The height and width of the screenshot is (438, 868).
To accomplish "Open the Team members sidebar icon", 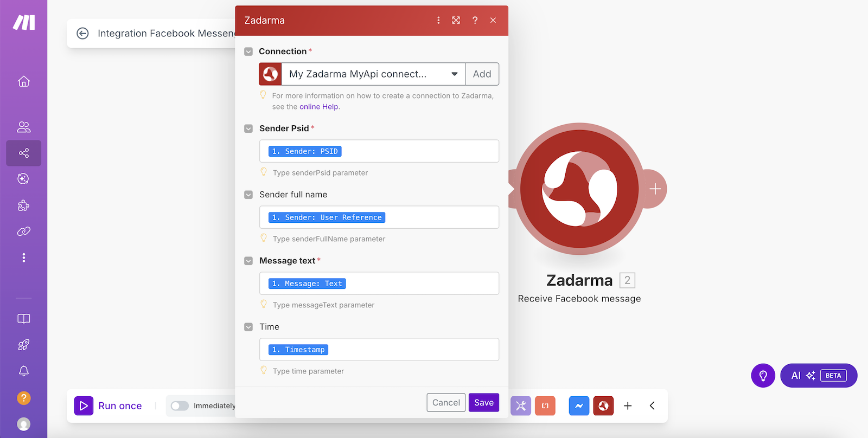I will tap(23, 127).
